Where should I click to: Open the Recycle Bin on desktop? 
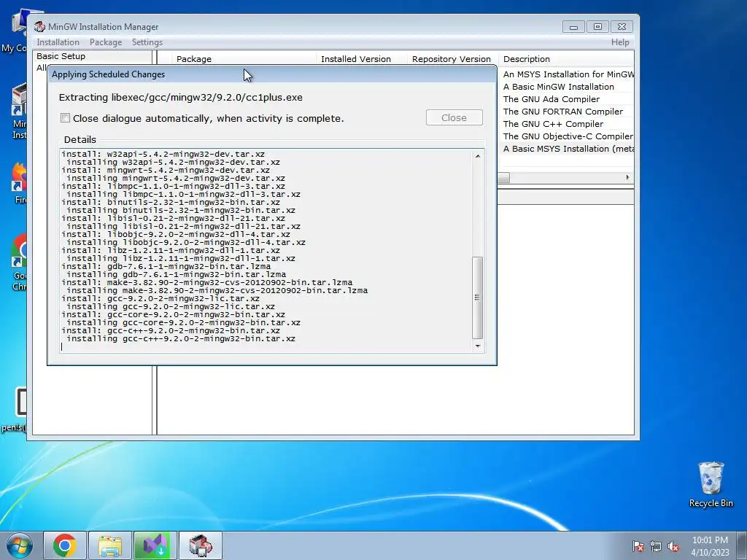(x=711, y=484)
